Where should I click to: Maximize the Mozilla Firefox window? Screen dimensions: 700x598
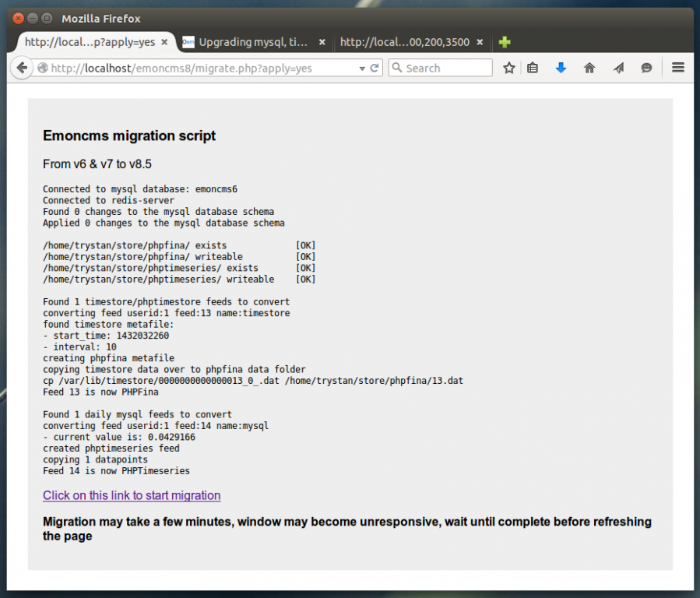tap(47, 18)
